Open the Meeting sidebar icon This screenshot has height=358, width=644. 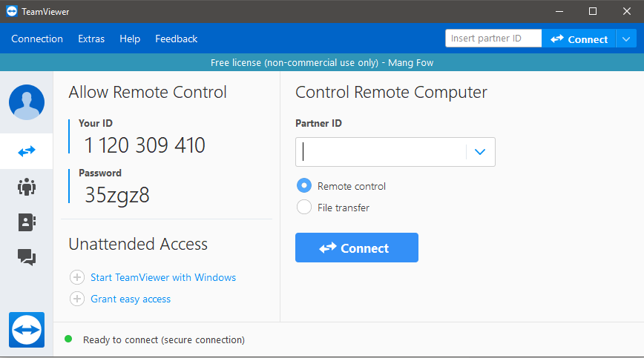pyautogui.click(x=27, y=187)
